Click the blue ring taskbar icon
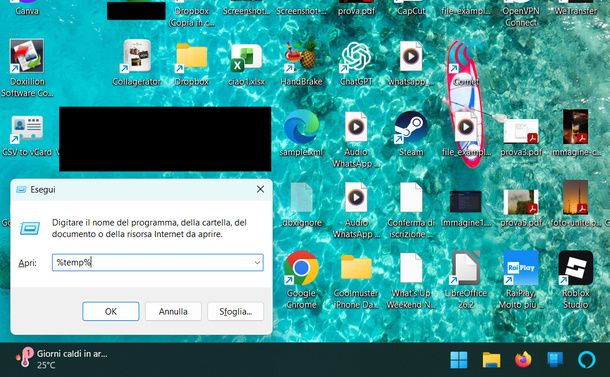Screen dimensions: 610x377 click(x=587, y=360)
